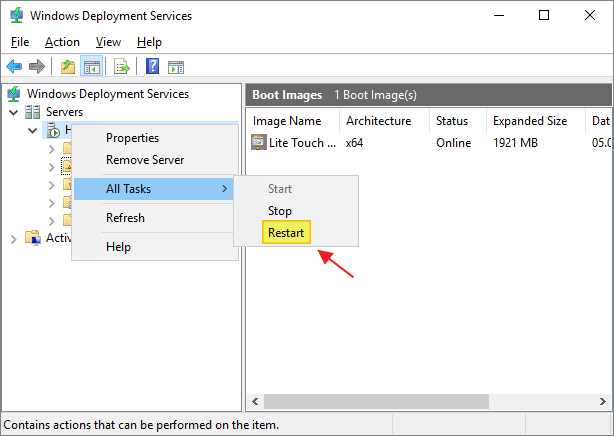The height and width of the screenshot is (436, 614).
Task: Click the Back arrow toolbar icon
Action: [x=14, y=67]
